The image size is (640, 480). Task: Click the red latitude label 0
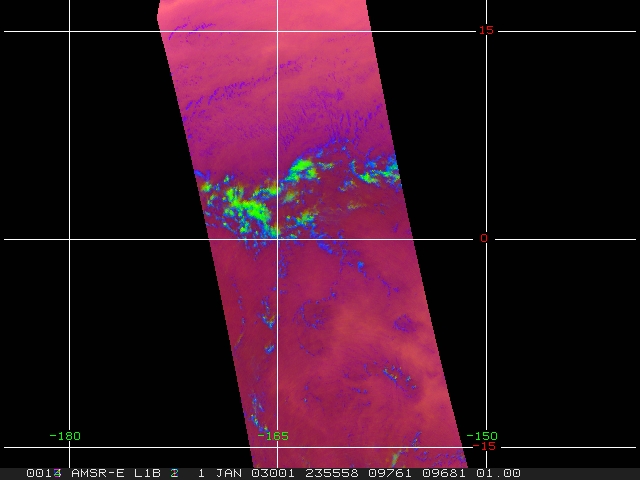(484, 238)
